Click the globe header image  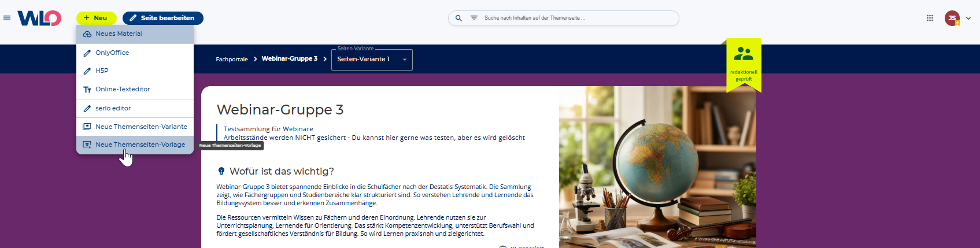tap(657, 167)
